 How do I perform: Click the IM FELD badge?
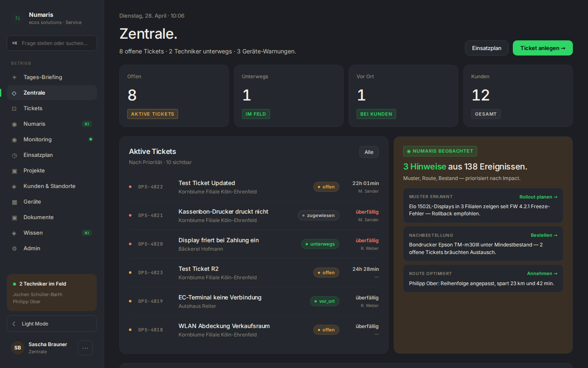256,114
